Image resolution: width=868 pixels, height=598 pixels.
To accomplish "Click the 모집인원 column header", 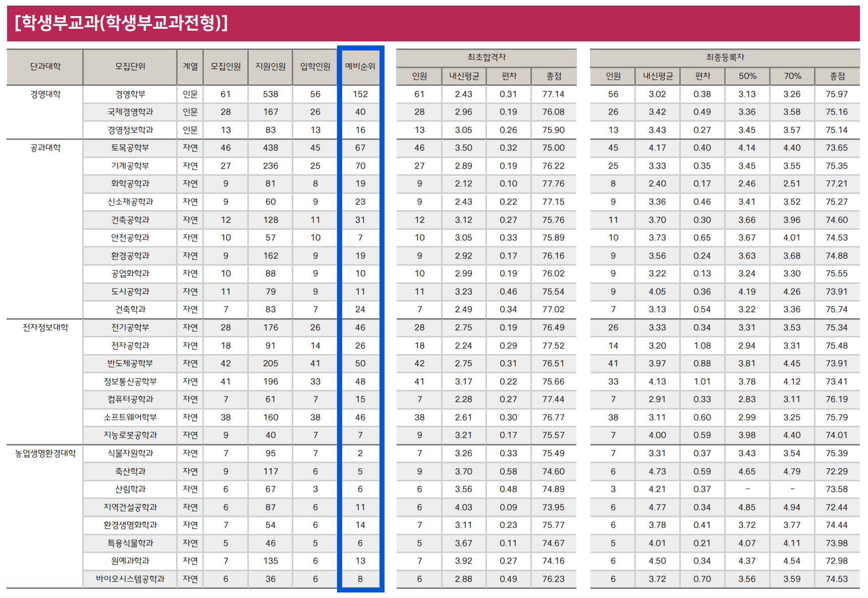I will [x=226, y=67].
